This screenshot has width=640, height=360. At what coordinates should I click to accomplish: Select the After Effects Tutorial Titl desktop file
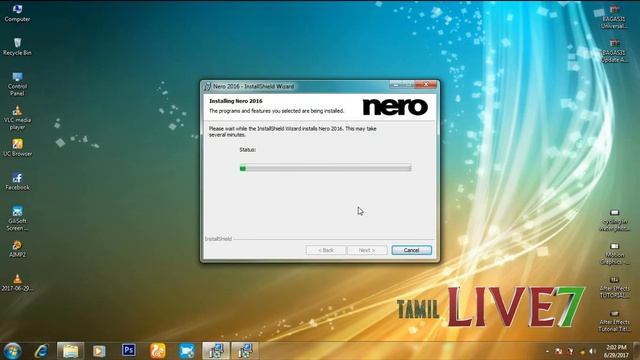pos(614,321)
